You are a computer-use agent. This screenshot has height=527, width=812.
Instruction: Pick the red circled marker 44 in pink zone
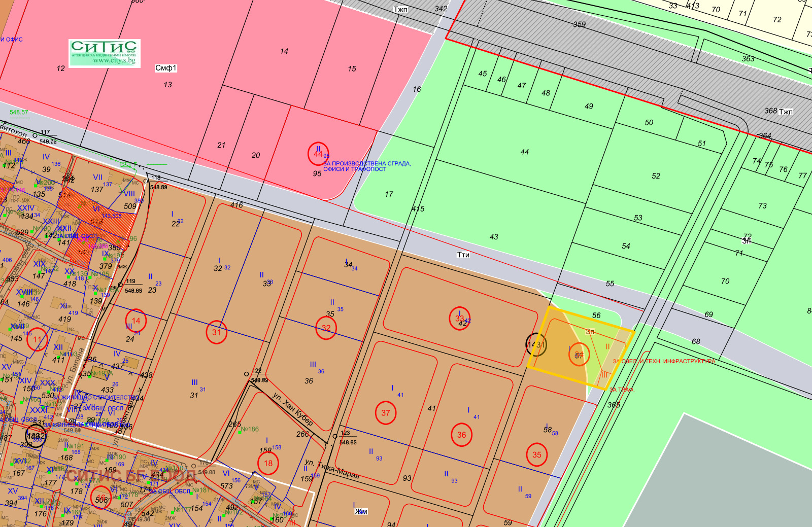[318, 154]
